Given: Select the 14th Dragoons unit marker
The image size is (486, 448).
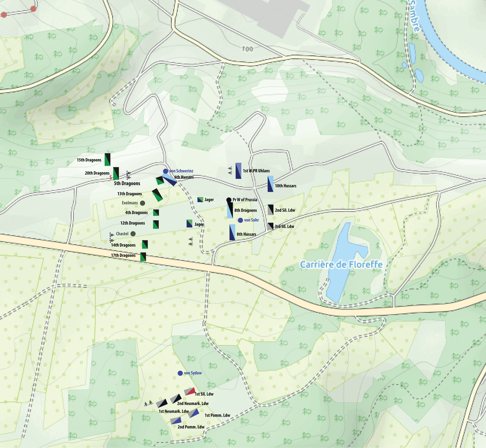Looking at the screenshot, I should [145, 244].
